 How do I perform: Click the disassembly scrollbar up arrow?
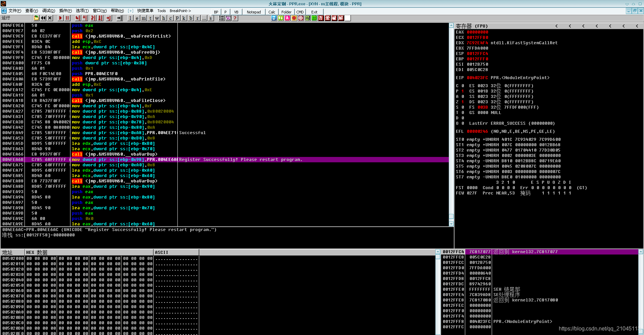point(451,25)
